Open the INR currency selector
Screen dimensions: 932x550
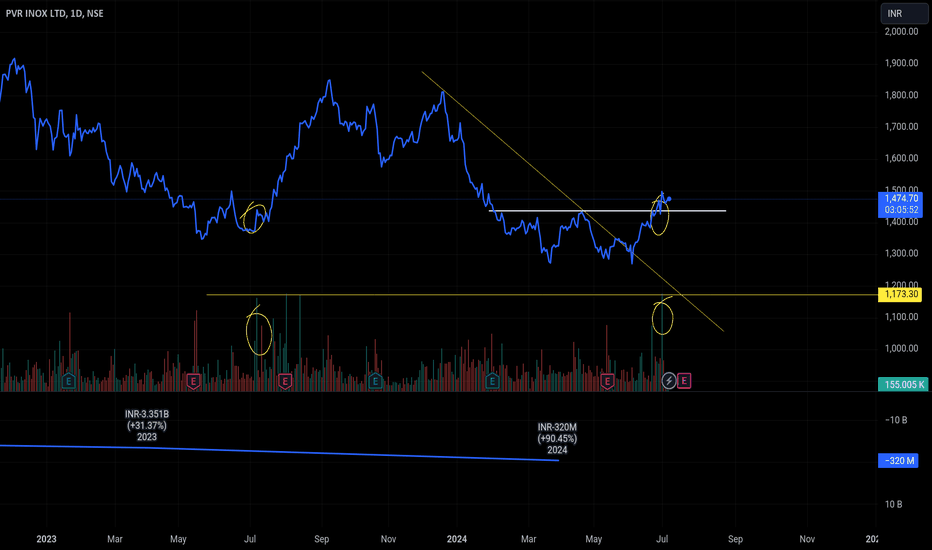tap(903, 14)
